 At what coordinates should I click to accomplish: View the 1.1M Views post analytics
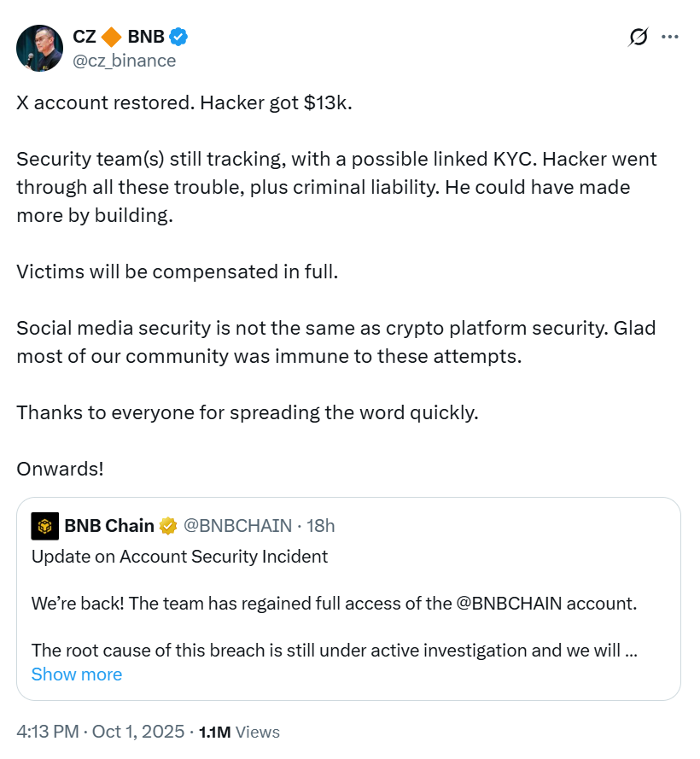[x=239, y=733]
